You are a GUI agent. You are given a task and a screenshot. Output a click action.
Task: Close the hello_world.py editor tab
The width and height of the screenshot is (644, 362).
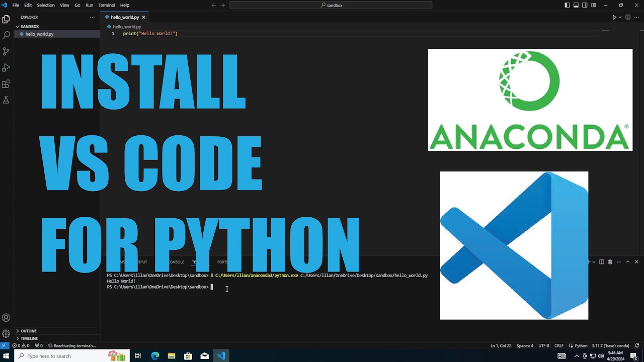pos(143,17)
